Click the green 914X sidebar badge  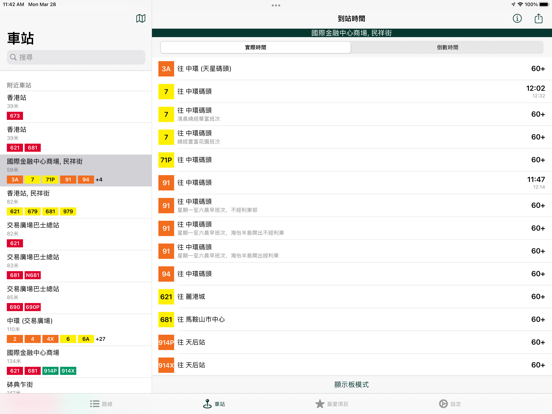68,371
